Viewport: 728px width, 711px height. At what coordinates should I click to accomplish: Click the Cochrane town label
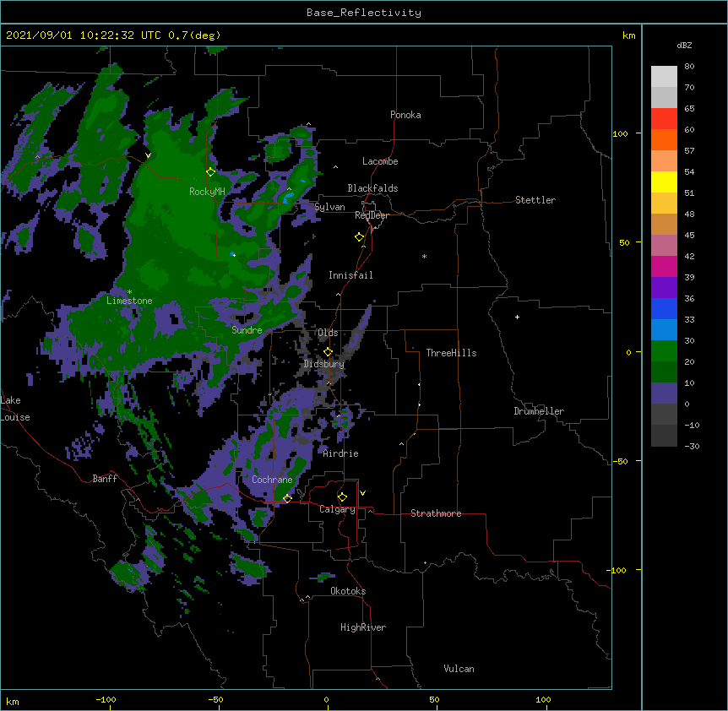[x=272, y=480]
